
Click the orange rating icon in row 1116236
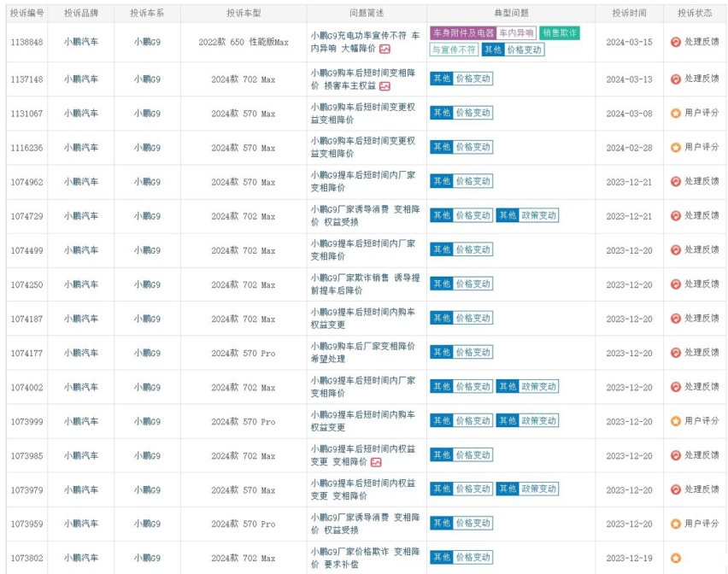tap(676, 148)
